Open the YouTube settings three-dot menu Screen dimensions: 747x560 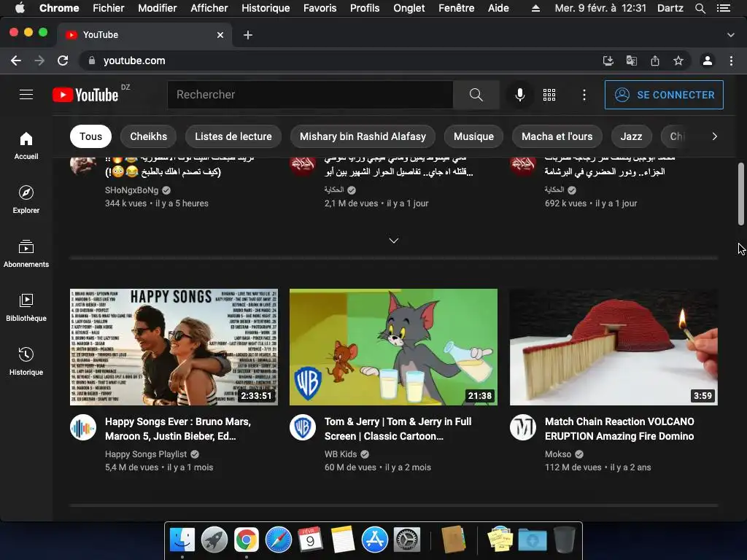click(x=584, y=95)
